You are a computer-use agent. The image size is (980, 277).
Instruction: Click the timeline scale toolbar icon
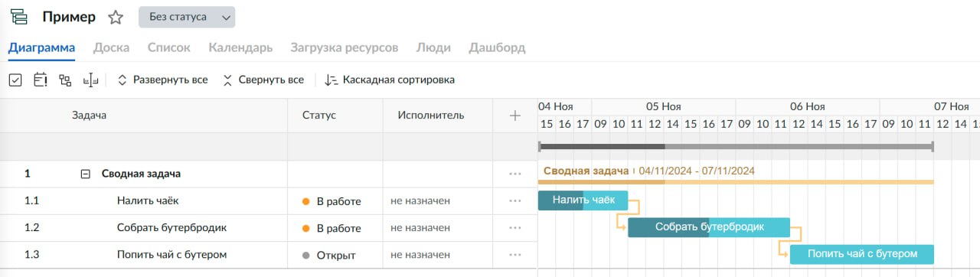[x=91, y=80]
